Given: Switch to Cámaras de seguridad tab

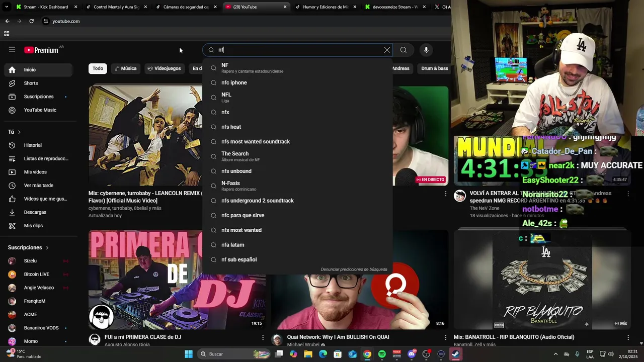Looking at the screenshot, I should click(186, 7).
